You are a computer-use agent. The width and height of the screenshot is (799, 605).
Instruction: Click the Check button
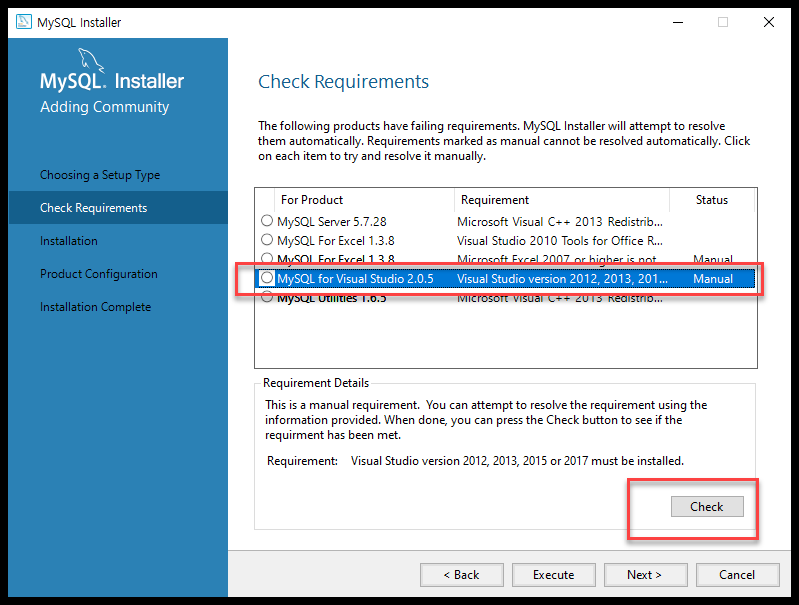pyautogui.click(x=707, y=507)
